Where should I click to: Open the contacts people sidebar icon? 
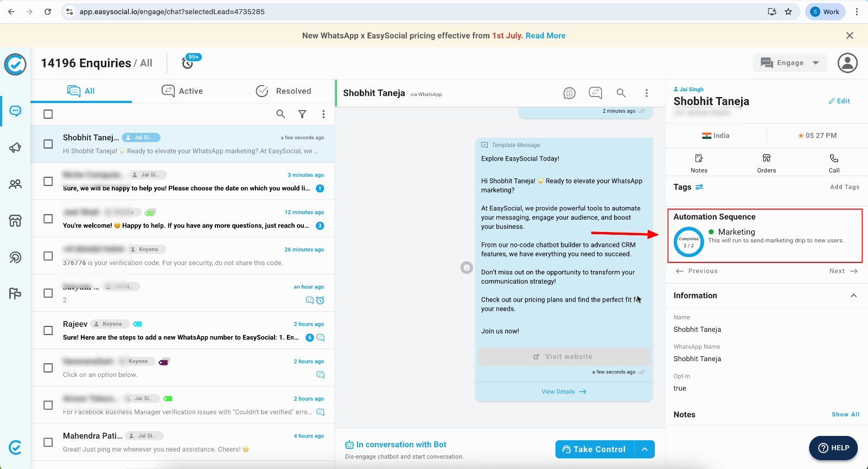point(15,184)
